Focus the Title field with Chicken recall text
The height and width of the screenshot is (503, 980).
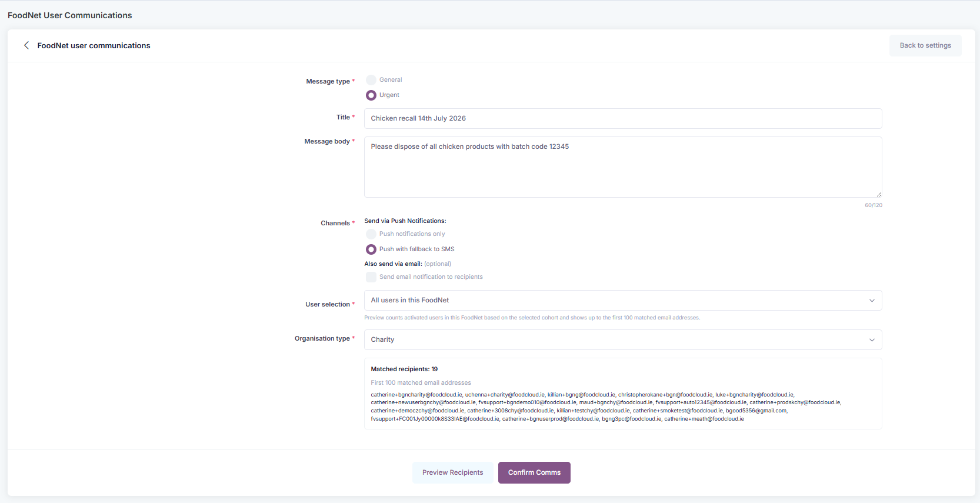point(623,118)
